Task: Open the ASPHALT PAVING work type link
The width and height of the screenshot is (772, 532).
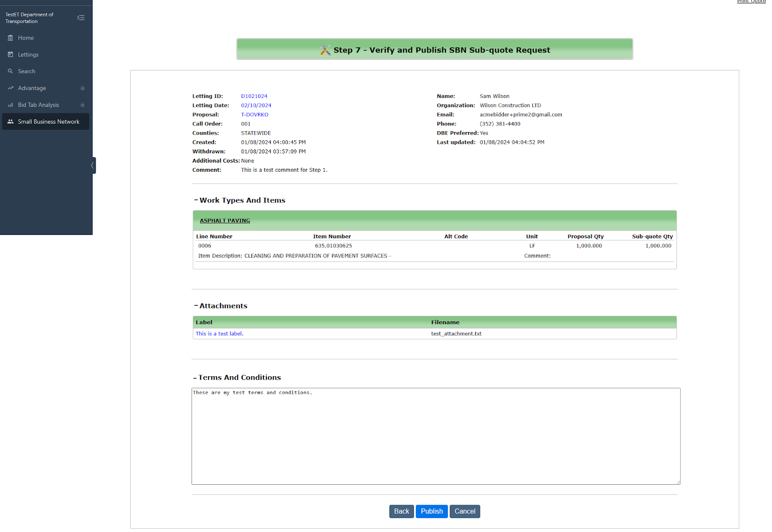Action: [x=225, y=220]
